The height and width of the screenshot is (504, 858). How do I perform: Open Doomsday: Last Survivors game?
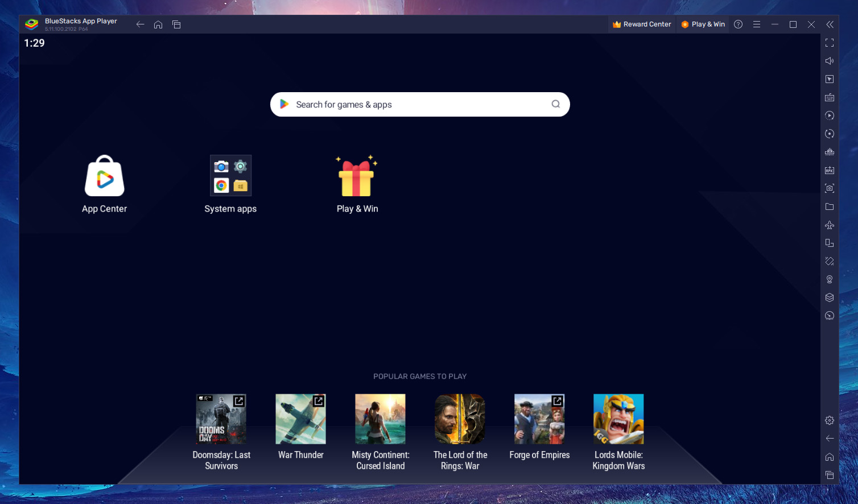coord(221,419)
